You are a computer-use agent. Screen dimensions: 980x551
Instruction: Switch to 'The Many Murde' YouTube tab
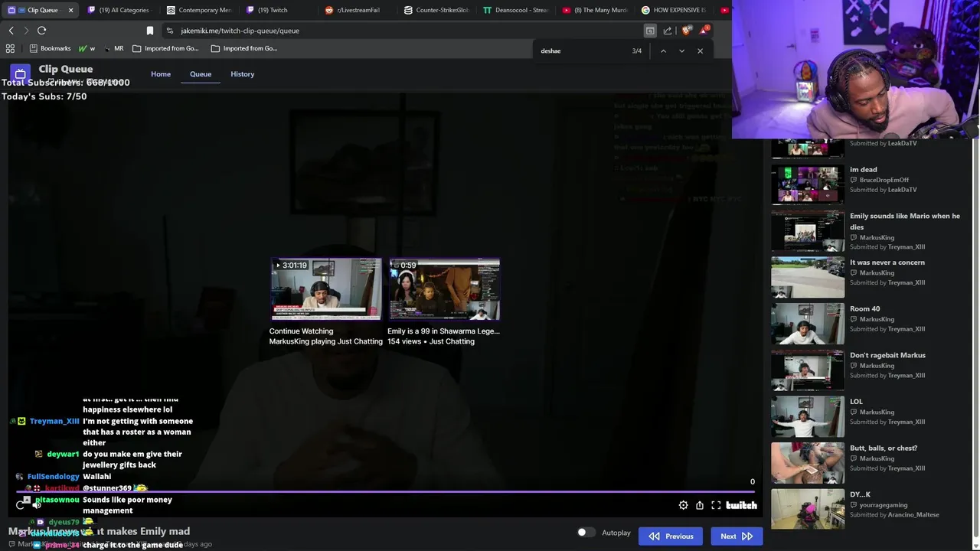595,10
